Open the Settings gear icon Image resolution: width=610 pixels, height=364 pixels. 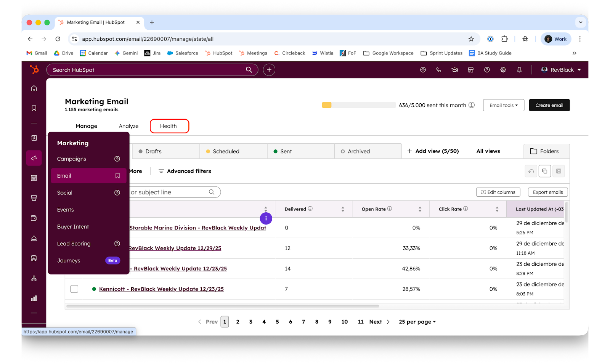(503, 70)
